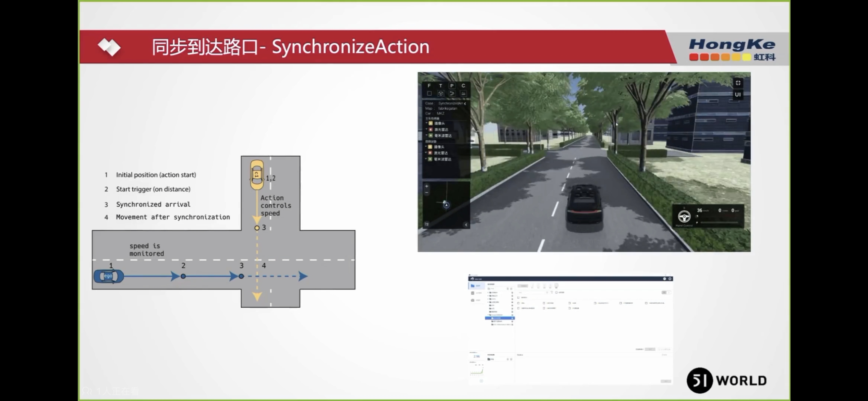This screenshot has width=868, height=401.
Task: Click the filter funnel icon in case list
Action: (552, 292)
